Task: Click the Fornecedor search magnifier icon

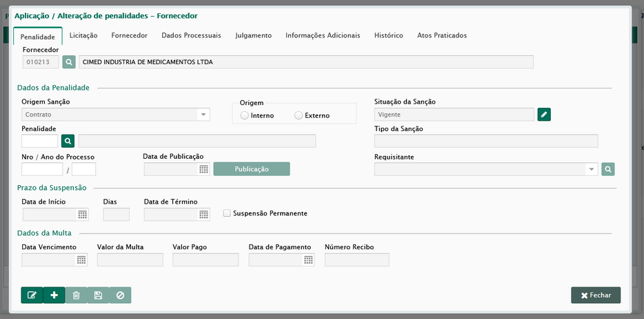Action: [x=69, y=62]
